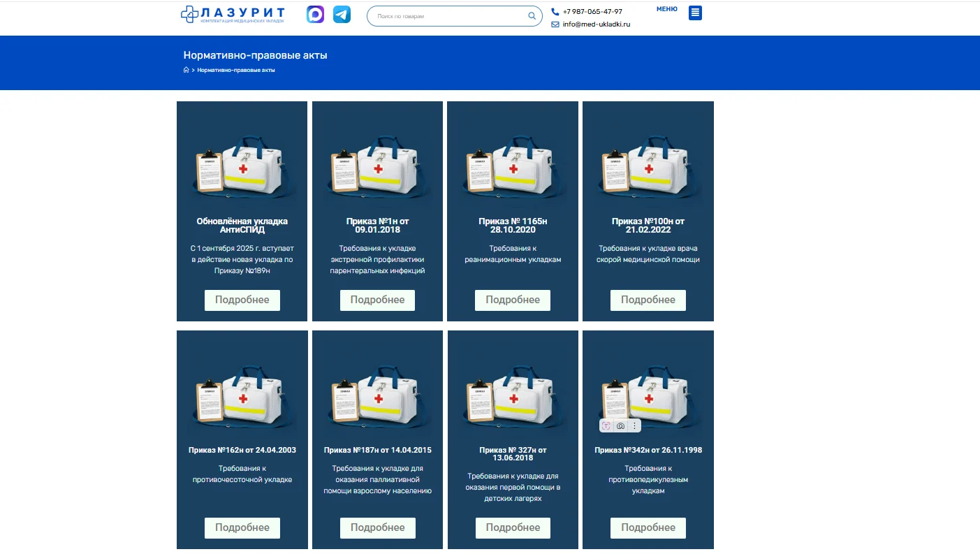980x554 pixels.
Task: Open Подробнее under Приказ №342н
Action: tap(648, 528)
